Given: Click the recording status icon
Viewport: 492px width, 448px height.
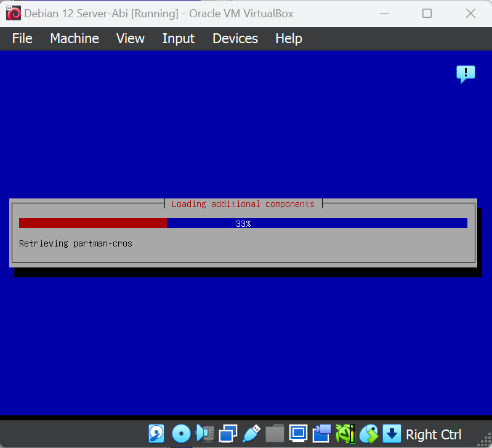Looking at the screenshot, I should 321,434.
